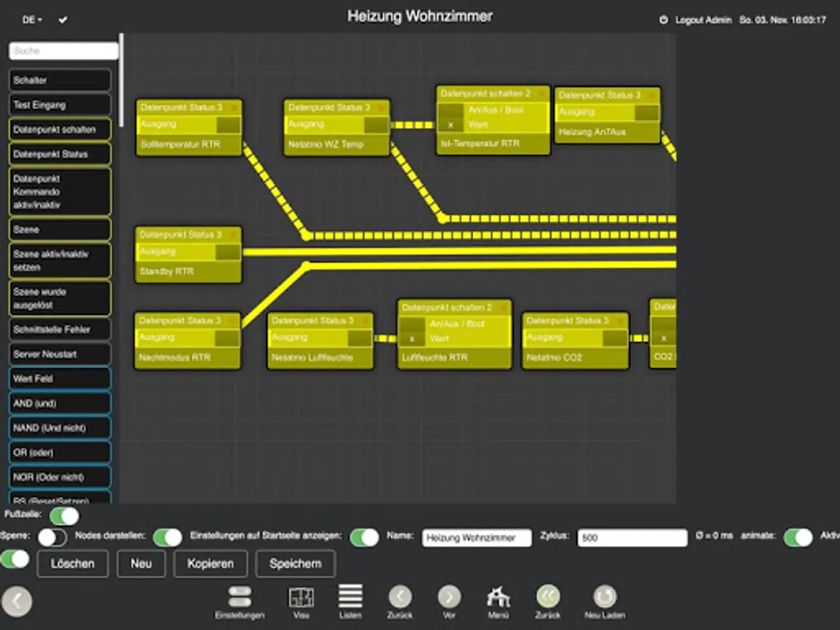Click the Kopieren button
Viewport: 840px width, 630px height.
210,563
